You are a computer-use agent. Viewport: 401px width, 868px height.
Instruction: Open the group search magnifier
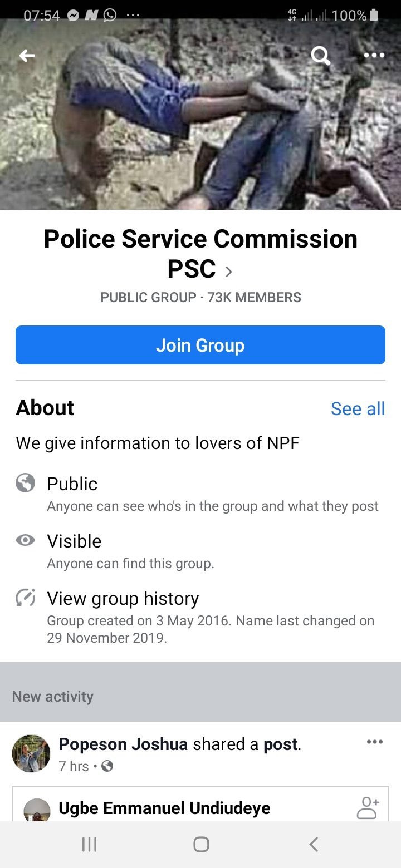point(320,55)
